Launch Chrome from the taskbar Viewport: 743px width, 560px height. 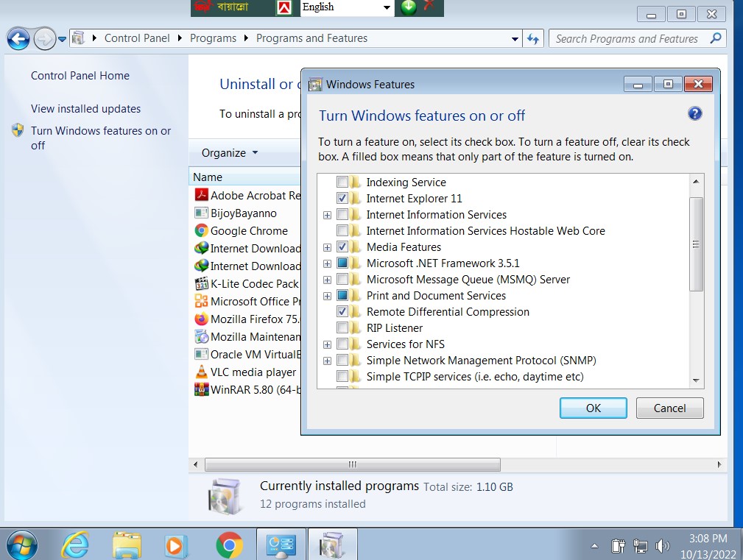point(229,546)
